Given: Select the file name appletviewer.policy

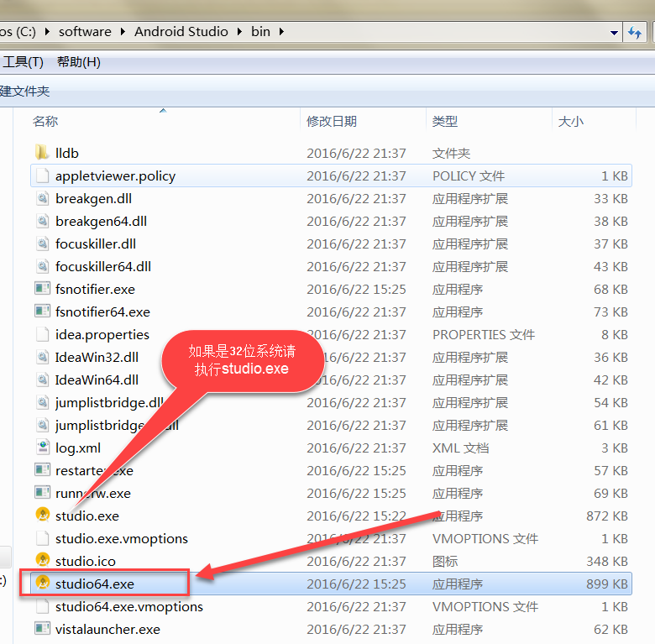Looking at the screenshot, I should click(x=115, y=176).
